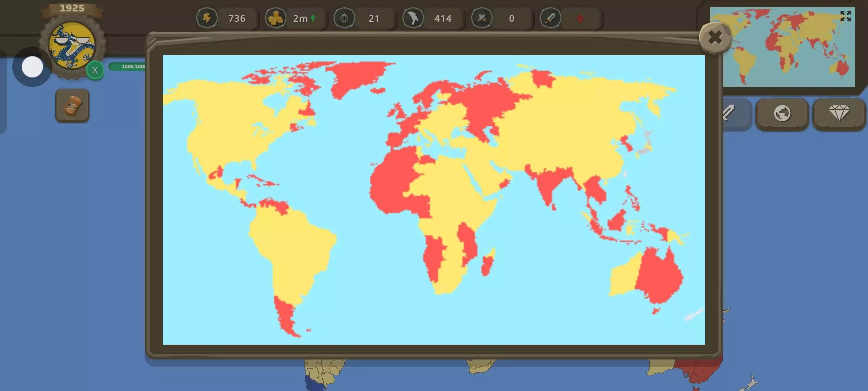Click the hourglass time control button
The height and width of the screenshot is (391, 868).
[x=72, y=106]
